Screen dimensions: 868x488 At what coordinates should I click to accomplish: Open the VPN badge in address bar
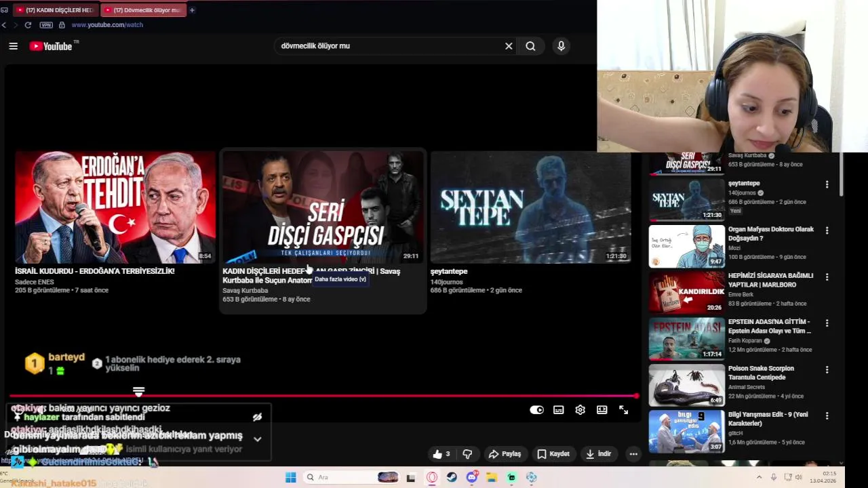[46, 25]
